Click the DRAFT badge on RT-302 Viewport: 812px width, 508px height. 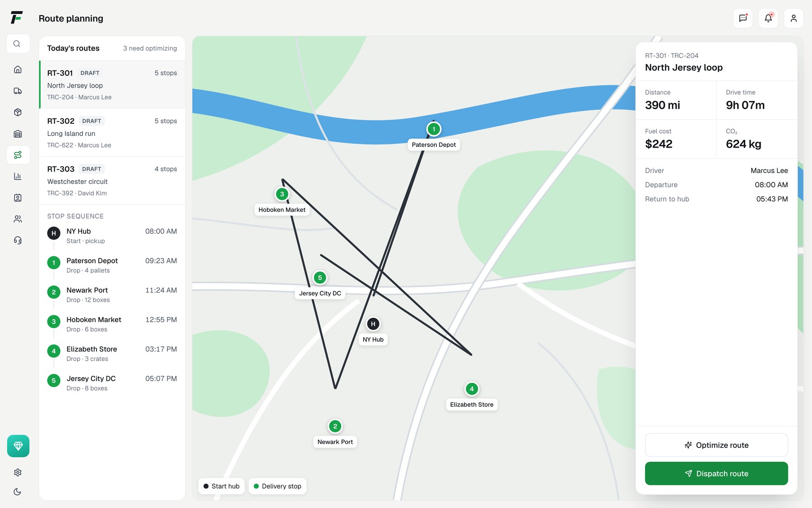pyautogui.click(x=92, y=121)
